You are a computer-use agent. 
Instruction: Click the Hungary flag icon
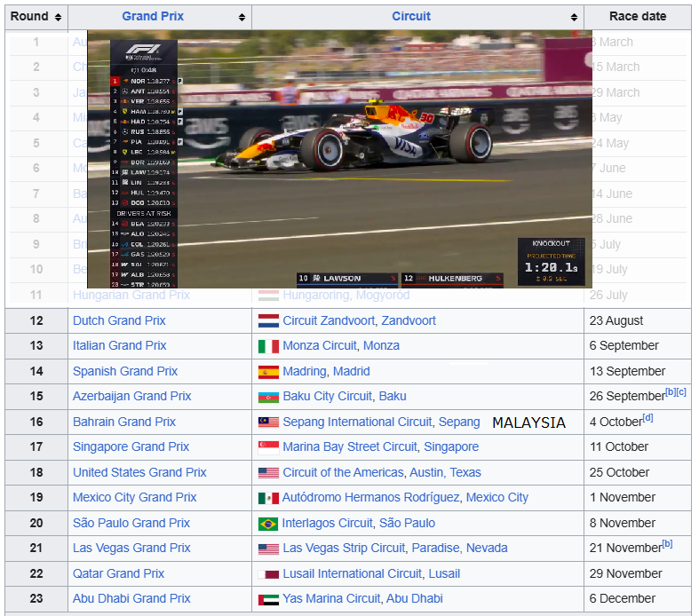coord(268,296)
